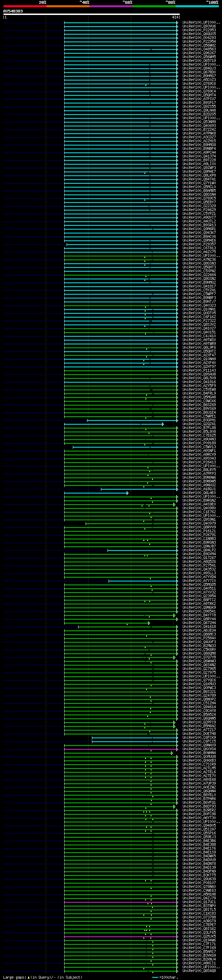Select the UniRef100_Q96267 label
The width and height of the screenshot is (222, 980).
199,53
